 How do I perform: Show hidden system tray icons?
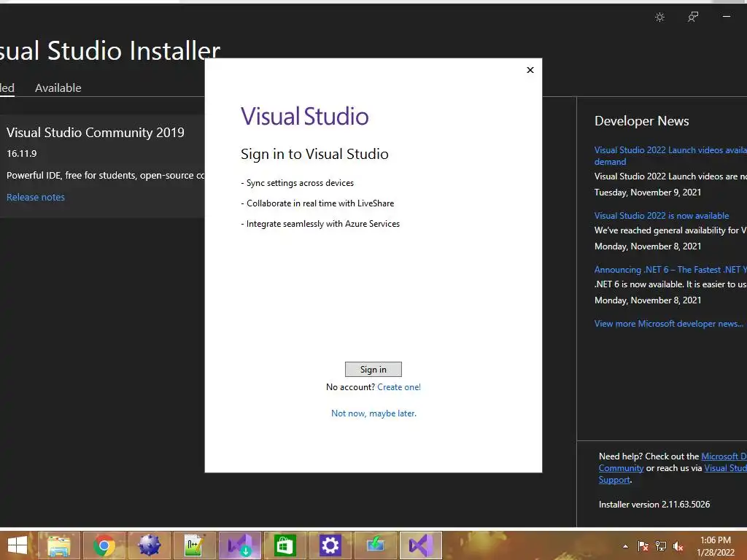click(625, 546)
